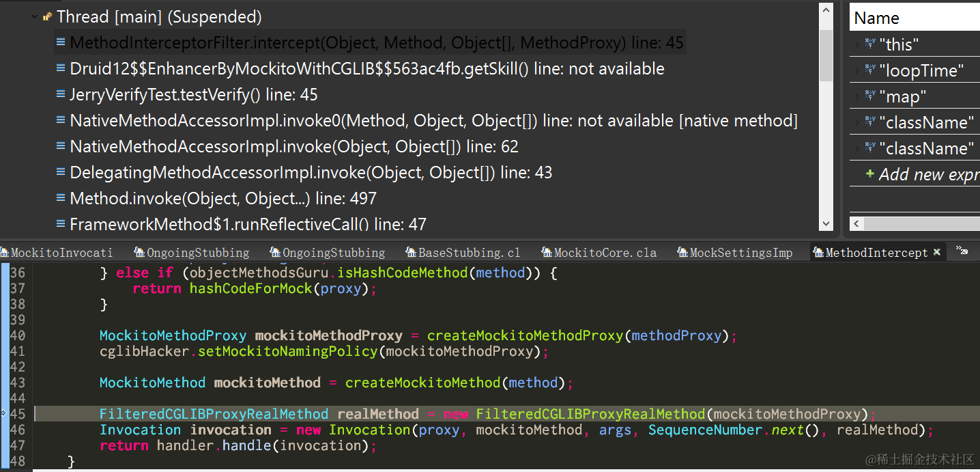Select the "loopTime" expression row

click(x=914, y=70)
